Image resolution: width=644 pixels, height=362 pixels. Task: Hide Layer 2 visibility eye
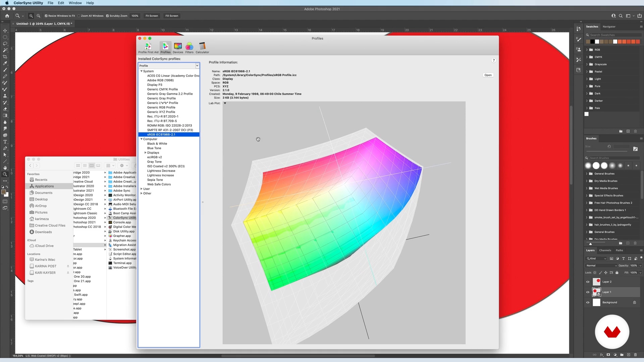[588, 282]
